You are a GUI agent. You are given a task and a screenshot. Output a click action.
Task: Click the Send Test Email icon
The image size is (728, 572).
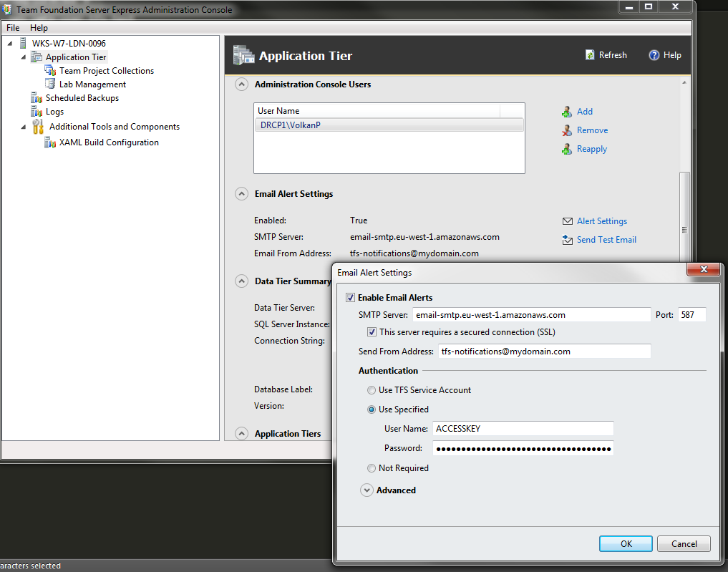(567, 240)
